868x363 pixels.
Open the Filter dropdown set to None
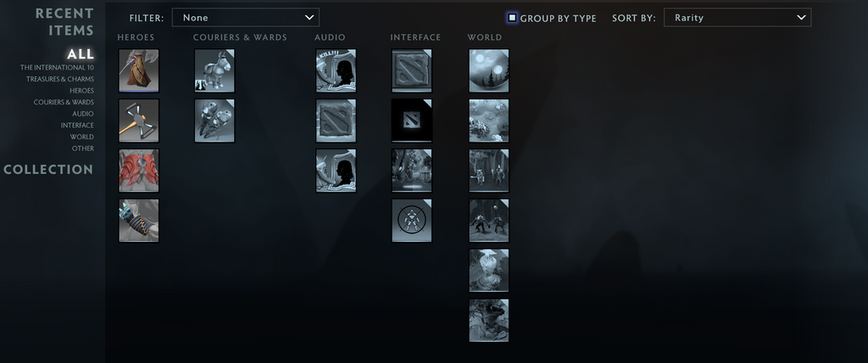pyautogui.click(x=245, y=17)
